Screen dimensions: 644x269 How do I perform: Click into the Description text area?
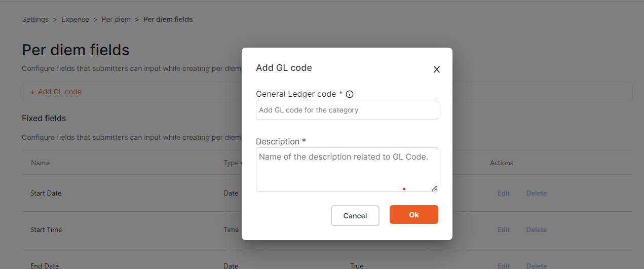click(347, 170)
